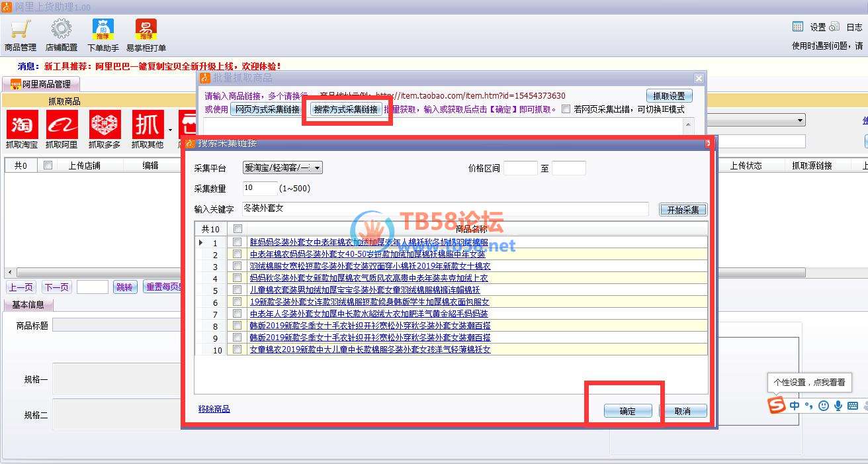Open link 19新款冬装外套女连款羽绒棉服

point(369,302)
